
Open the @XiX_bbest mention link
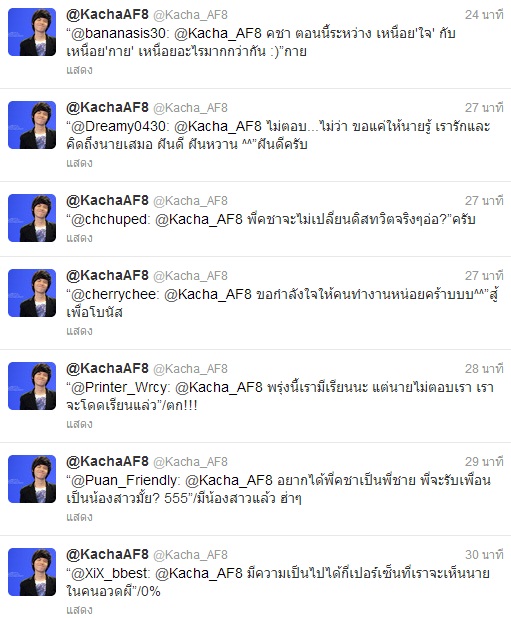[110, 573]
